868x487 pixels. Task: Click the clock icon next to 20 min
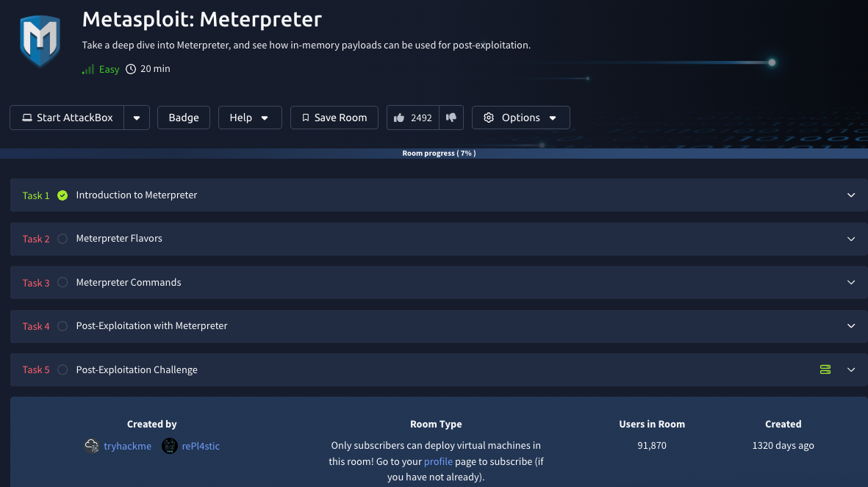point(129,68)
